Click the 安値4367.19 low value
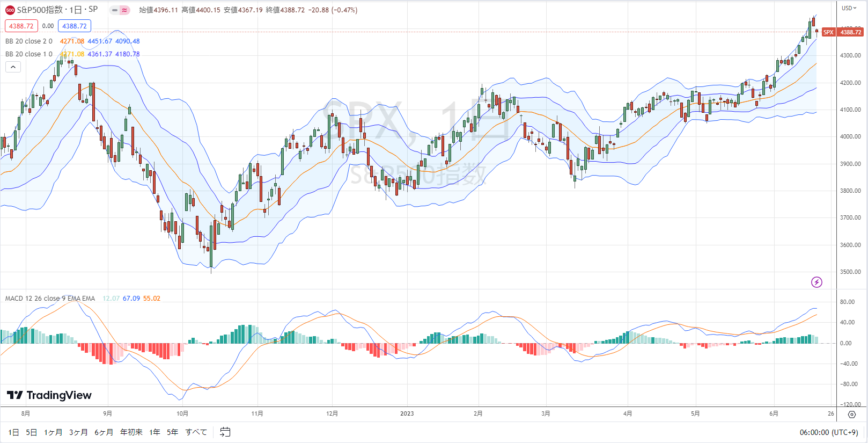868x443 pixels. pos(243,10)
